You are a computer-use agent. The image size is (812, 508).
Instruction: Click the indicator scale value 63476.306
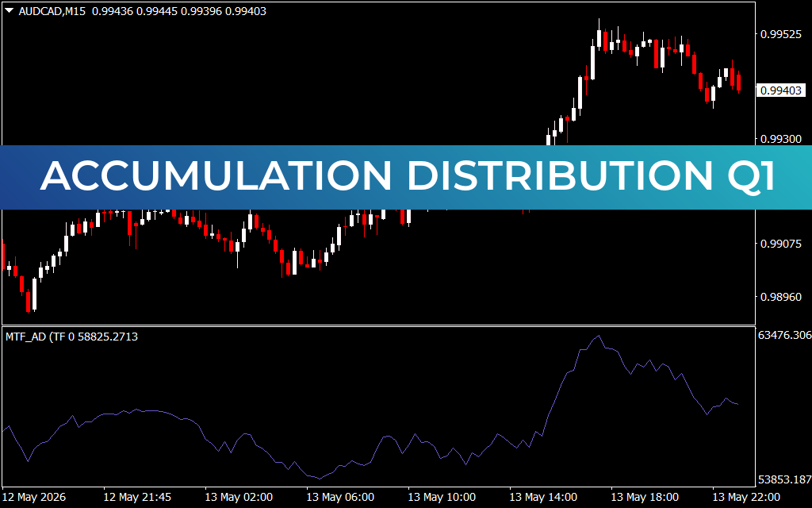click(x=784, y=336)
